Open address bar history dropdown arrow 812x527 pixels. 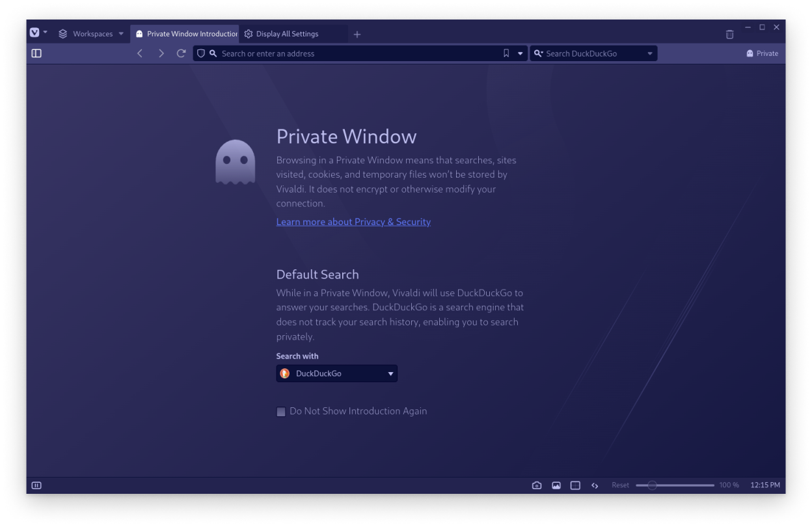point(520,53)
